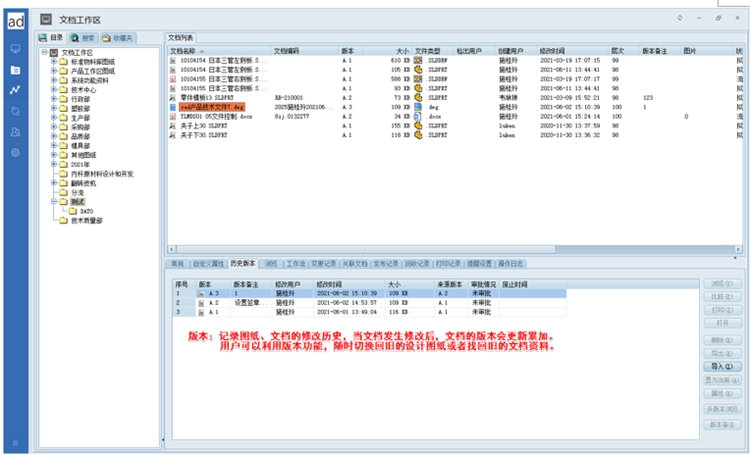Screen dimensions: 750x455
Task: Collapse the 测试 folder node
Action: point(54,201)
